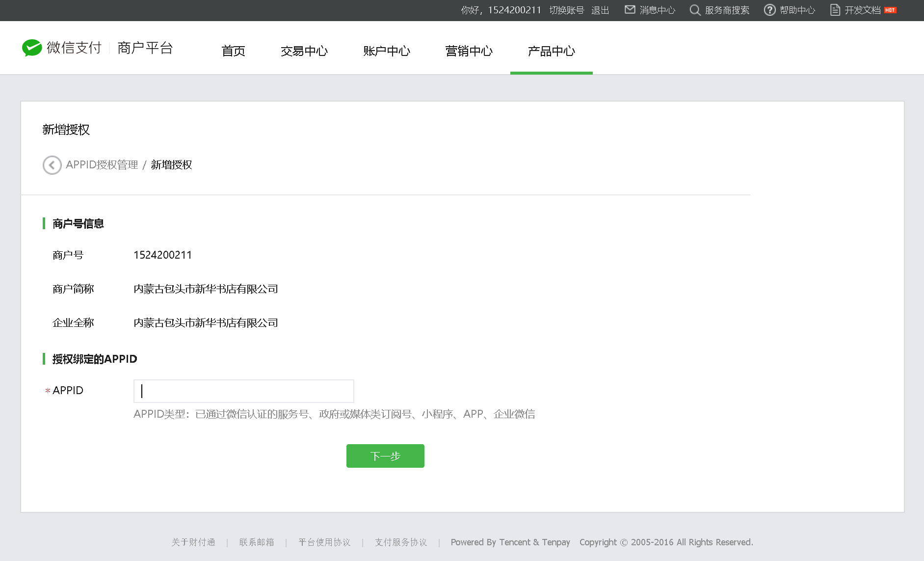Click the back arrow circle icon
This screenshot has width=924, height=561.
click(x=52, y=165)
